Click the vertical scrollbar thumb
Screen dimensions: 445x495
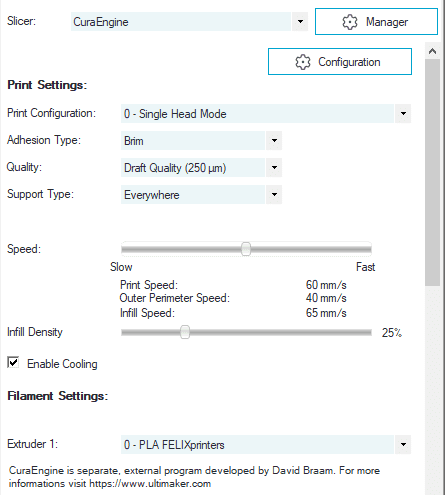pos(432,172)
